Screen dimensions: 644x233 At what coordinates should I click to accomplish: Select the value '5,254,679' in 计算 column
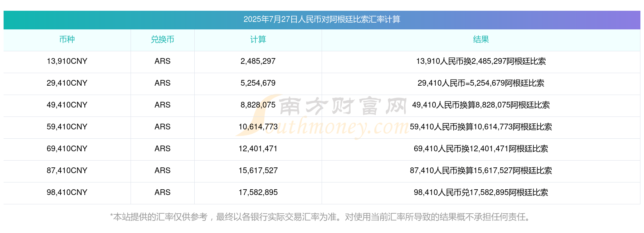tap(258, 83)
